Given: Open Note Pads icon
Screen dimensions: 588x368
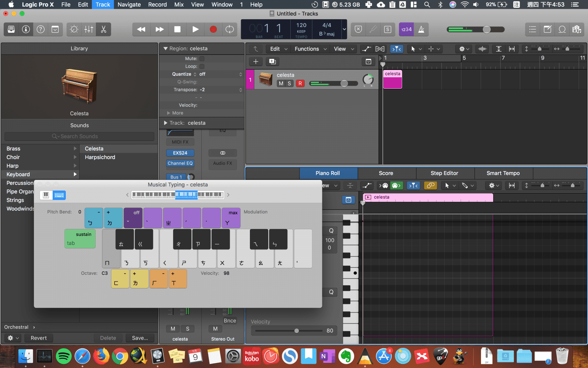Looking at the screenshot, I should [548, 29].
